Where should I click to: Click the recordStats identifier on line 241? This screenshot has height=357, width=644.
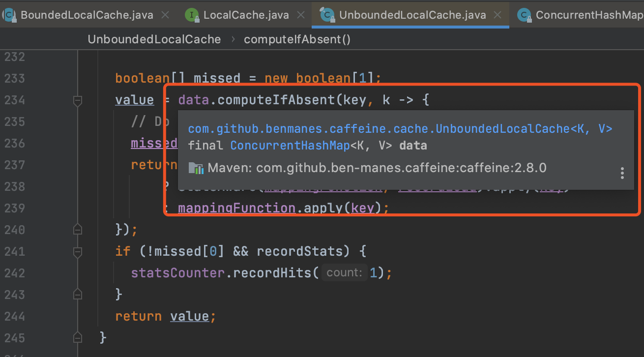[300, 252]
